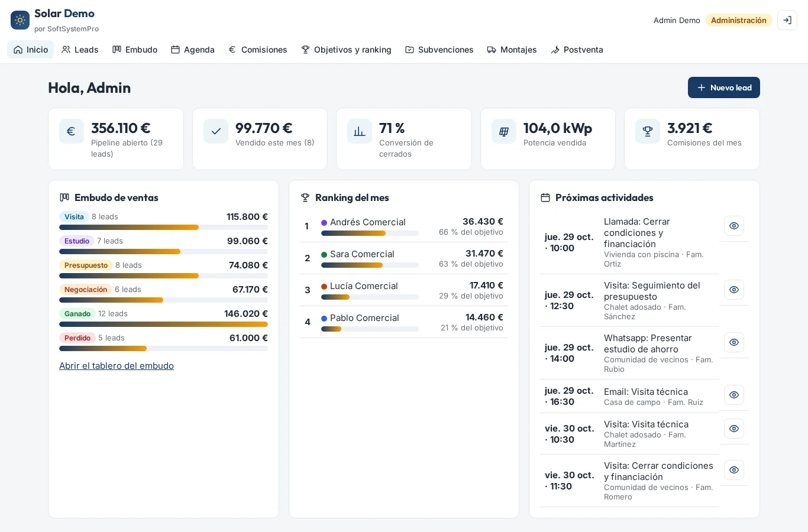Viewport: 808px width, 532px height.
Task: Click the 63 % del objetivo text
Action: point(471,264)
